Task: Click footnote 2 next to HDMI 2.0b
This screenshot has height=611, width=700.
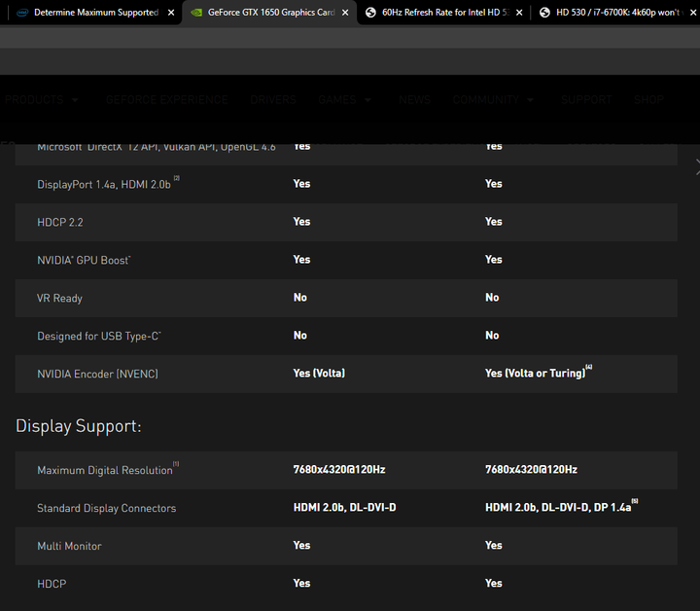Action: pyautogui.click(x=177, y=178)
